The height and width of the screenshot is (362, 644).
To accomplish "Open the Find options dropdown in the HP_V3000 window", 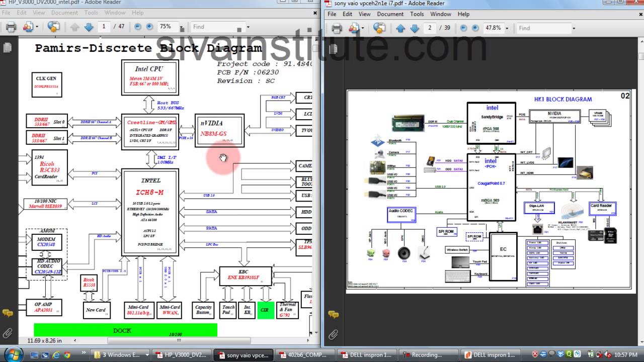I will click(x=248, y=27).
